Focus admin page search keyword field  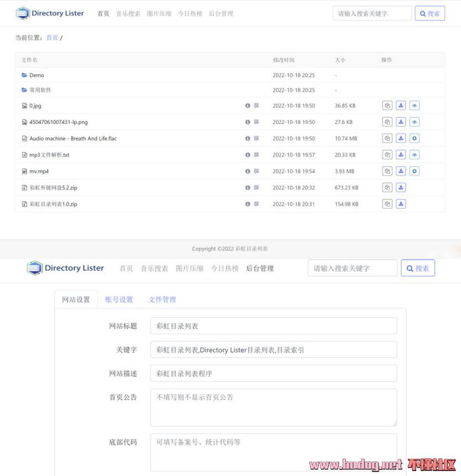(353, 268)
